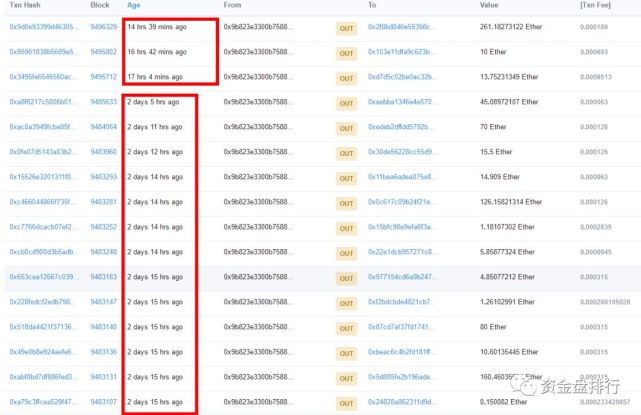Open recipient address starting 0x15bfc9
This screenshot has height=415, width=641.
pyautogui.click(x=401, y=227)
